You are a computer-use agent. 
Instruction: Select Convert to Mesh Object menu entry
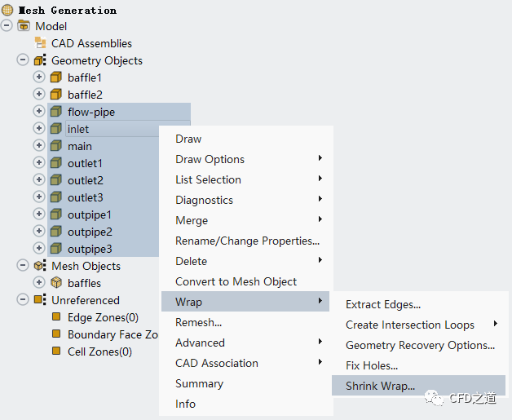[236, 281]
